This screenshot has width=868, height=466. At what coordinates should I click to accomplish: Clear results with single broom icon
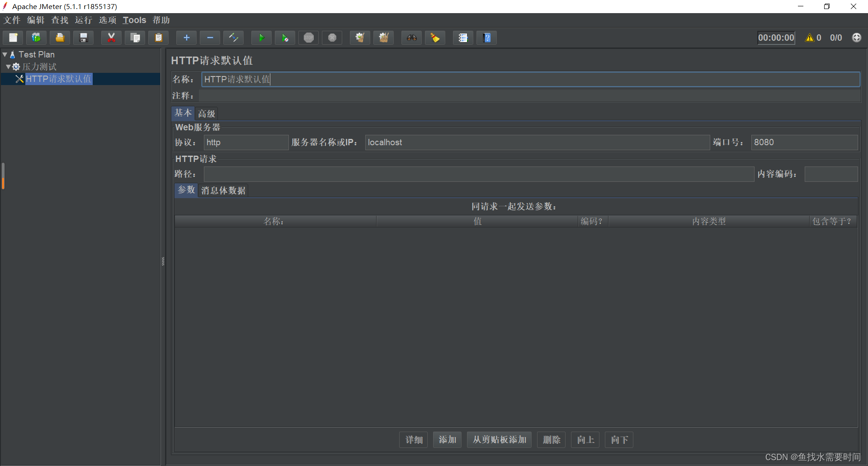click(360, 38)
